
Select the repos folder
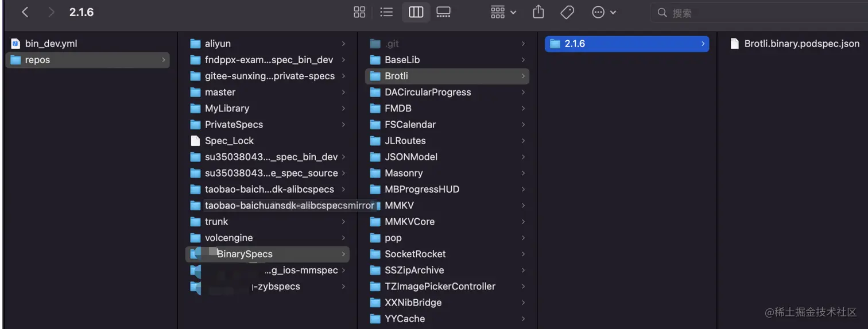click(x=87, y=60)
